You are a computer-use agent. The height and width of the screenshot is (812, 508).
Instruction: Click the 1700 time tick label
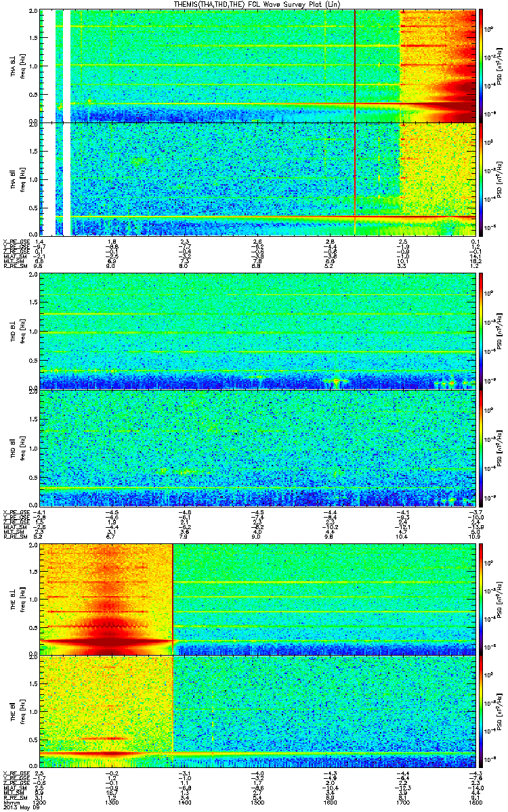point(402,803)
